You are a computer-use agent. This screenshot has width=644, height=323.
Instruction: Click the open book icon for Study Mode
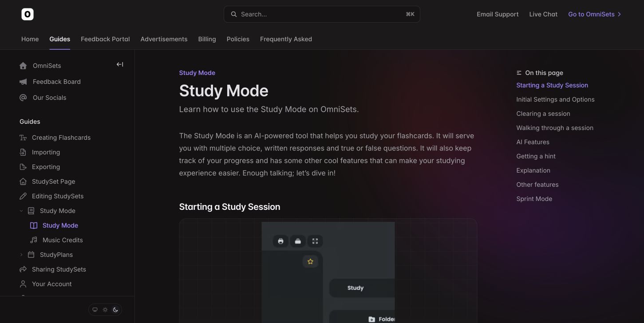34,225
